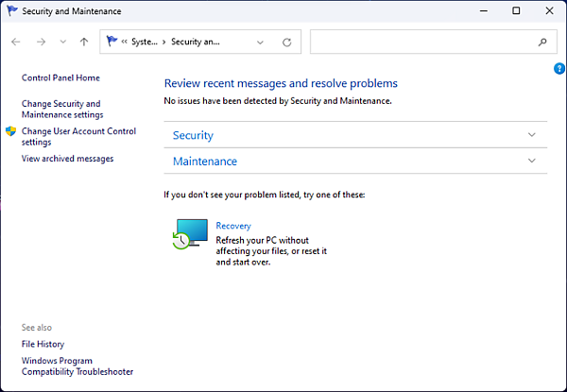
Task: Click the Back navigation arrow
Action: (x=16, y=43)
